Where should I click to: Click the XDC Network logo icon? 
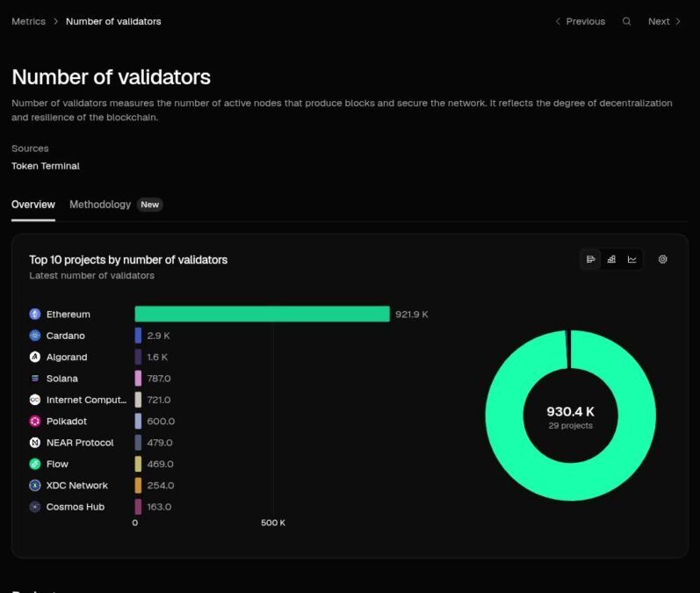coord(35,486)
